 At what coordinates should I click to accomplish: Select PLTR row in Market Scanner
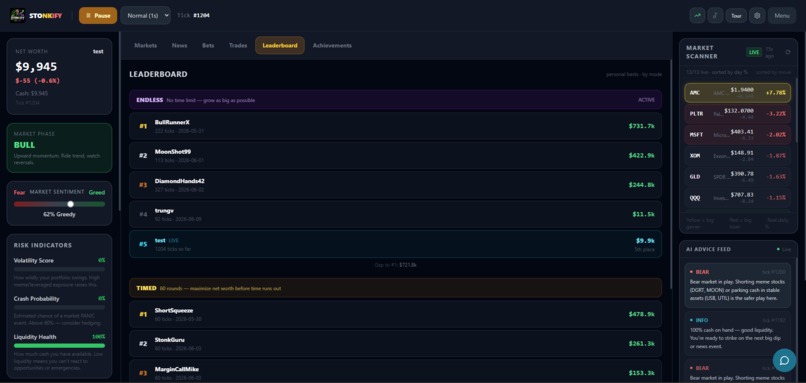click(737, 114)
